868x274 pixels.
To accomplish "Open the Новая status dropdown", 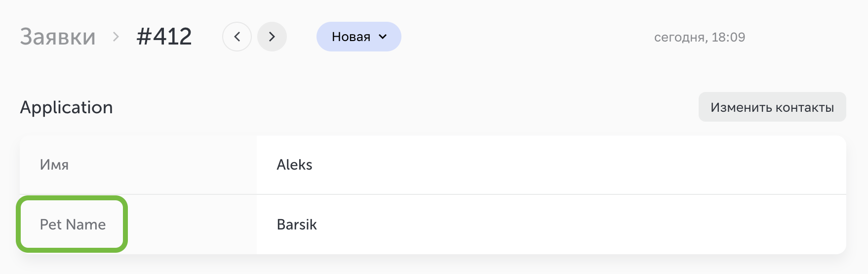I will coord(351,37).
